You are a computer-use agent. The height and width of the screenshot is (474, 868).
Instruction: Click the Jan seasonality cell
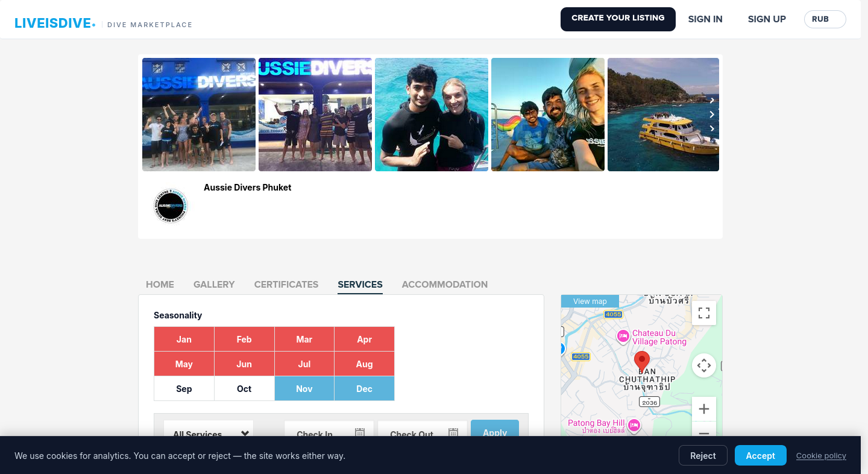coord(184,339)
